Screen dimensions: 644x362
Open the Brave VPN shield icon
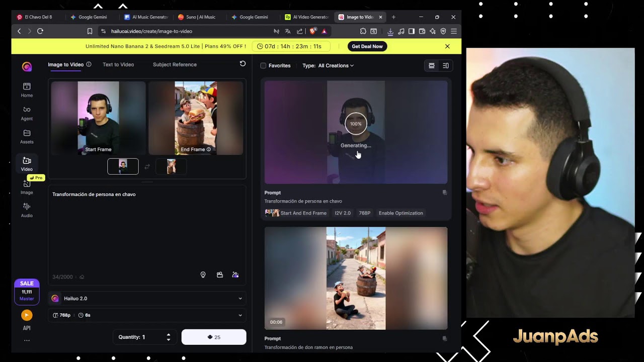coord(443,31)
